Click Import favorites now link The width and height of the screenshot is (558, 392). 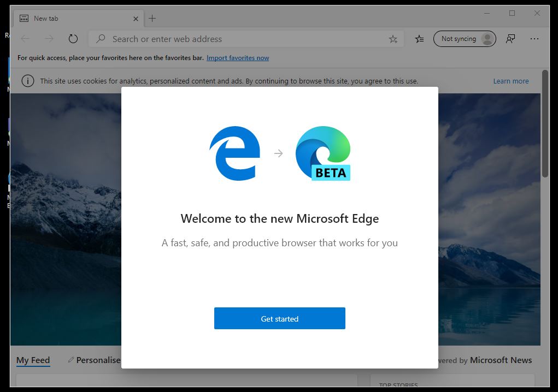coord(238,57)
